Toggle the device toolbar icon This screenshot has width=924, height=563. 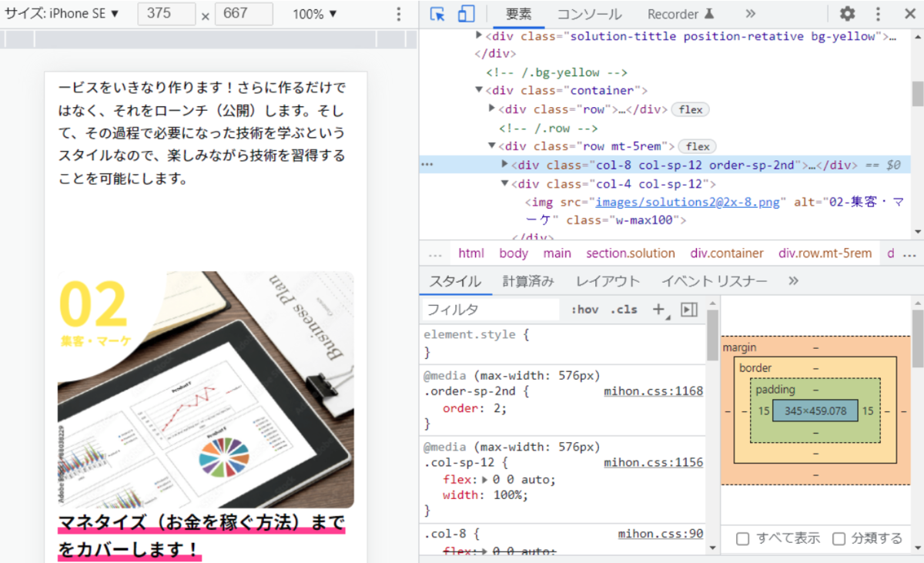point(466,14)
